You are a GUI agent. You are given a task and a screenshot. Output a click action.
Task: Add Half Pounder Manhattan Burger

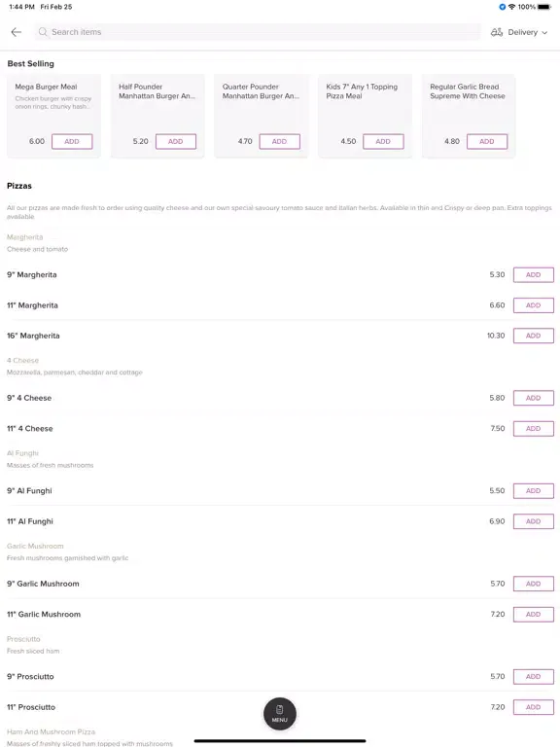pyautogui.click(x=176, y=141)
